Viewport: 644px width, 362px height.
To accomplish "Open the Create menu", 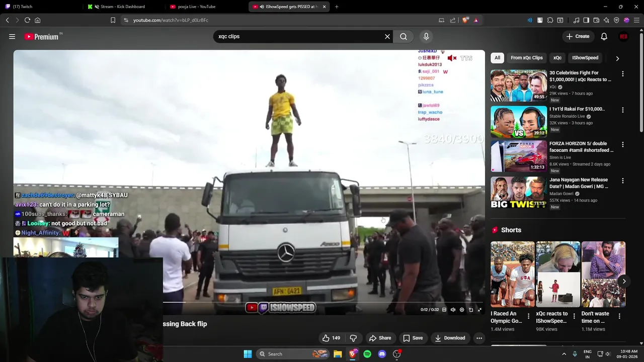I will pos(578,36).
